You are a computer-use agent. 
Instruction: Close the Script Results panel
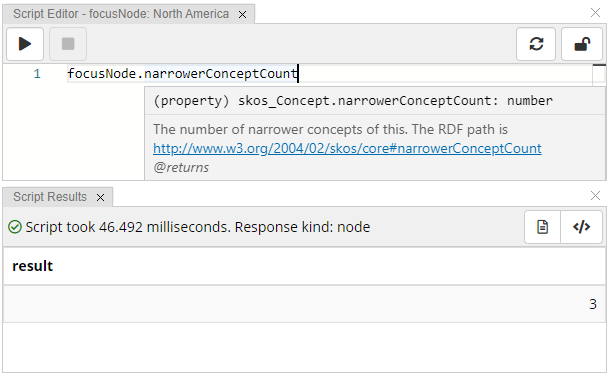[x=595, y=195]
